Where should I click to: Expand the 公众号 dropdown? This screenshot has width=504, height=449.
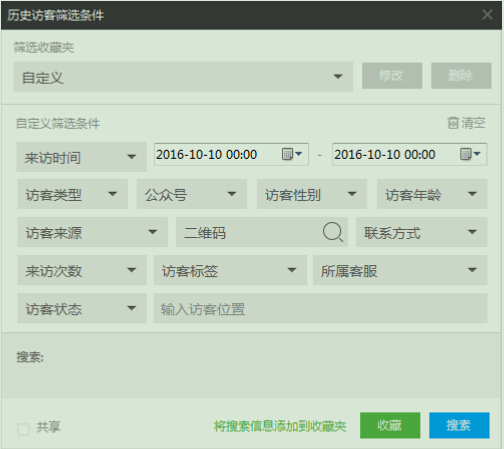pyautogui.click(x=192, y=194)
